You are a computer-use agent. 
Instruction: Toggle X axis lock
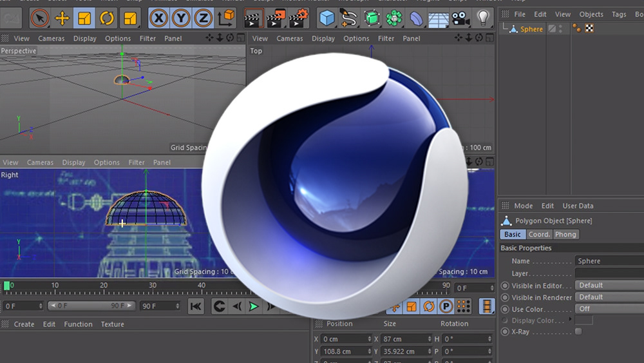158,18
